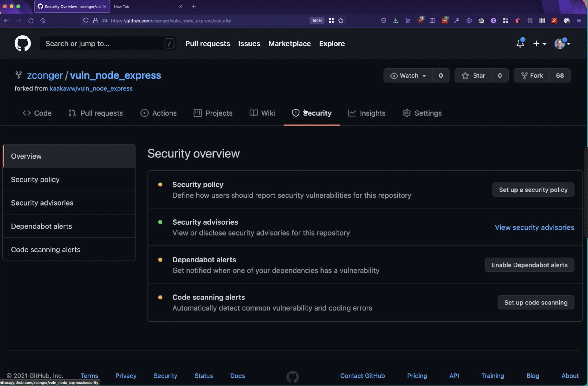Open the repository Pull requests tab
The width and height of the screenshot is (588, 386).
[x=96, y=113]
